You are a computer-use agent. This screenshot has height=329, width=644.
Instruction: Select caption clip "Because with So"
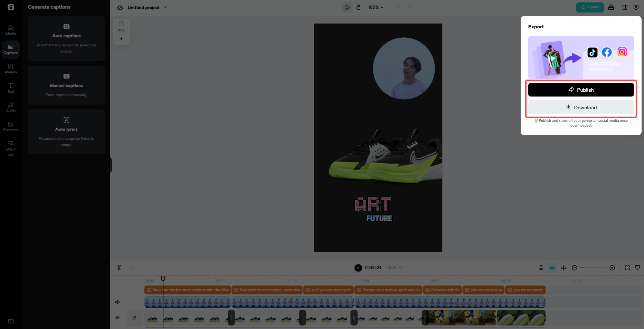tap(442, 290)
